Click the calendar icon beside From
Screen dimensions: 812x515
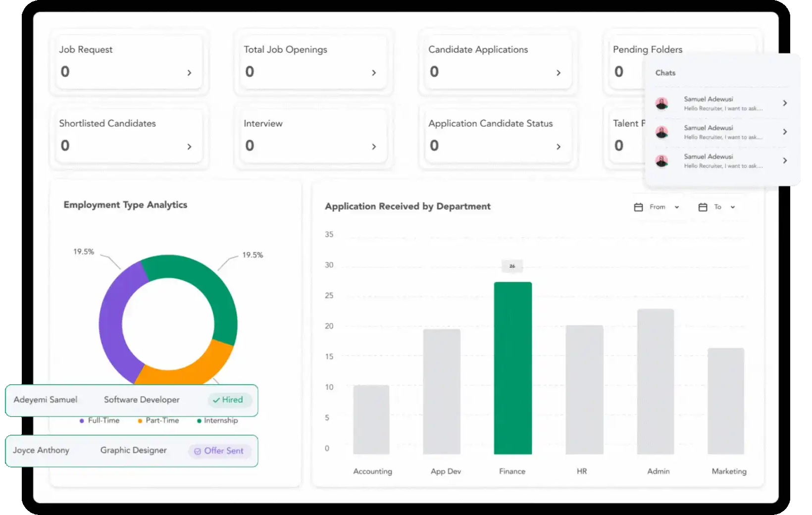click(x=638, y=207)
